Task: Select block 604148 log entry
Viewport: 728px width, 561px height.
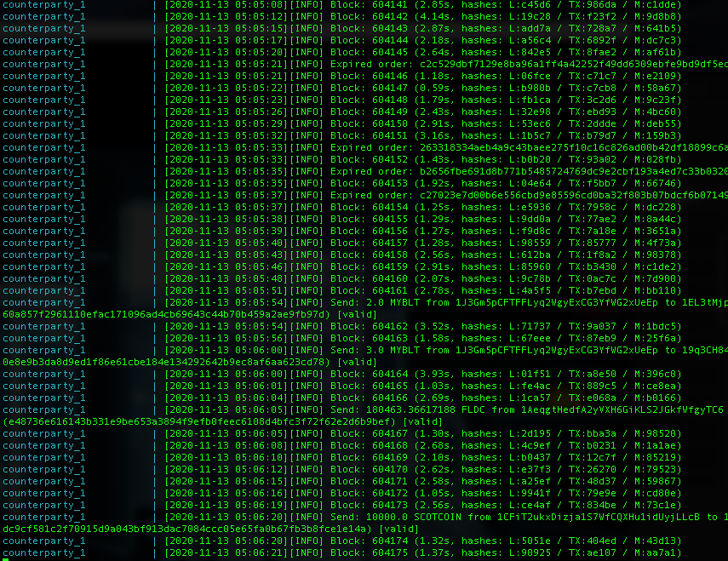Action: (342, 100)
